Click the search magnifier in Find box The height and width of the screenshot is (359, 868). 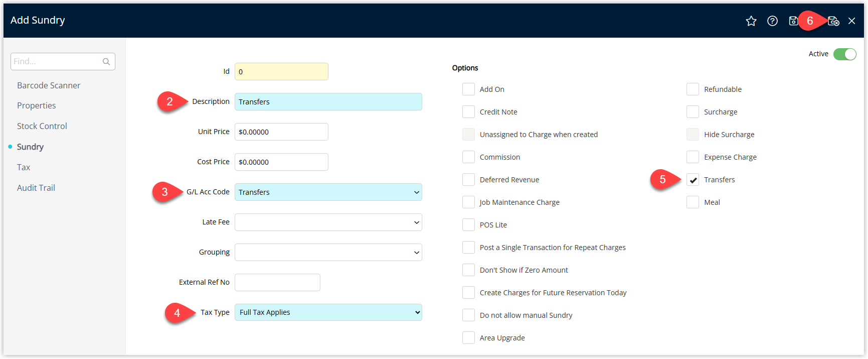(106, 62)
